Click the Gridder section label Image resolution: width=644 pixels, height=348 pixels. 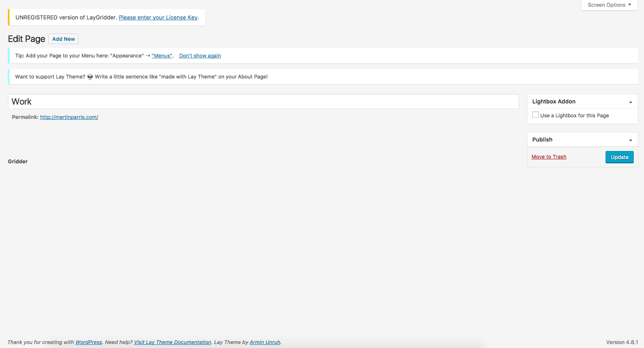18,162
